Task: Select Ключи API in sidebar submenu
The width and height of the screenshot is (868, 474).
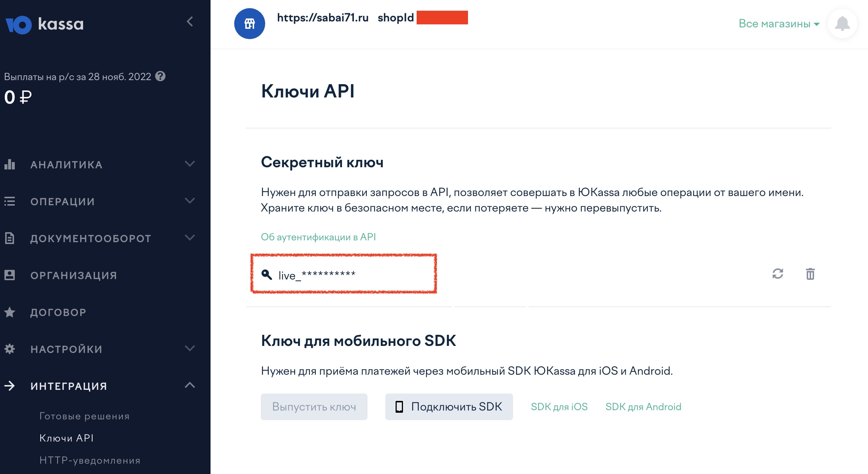Action: pyautogui.click(x=66, y=438)
